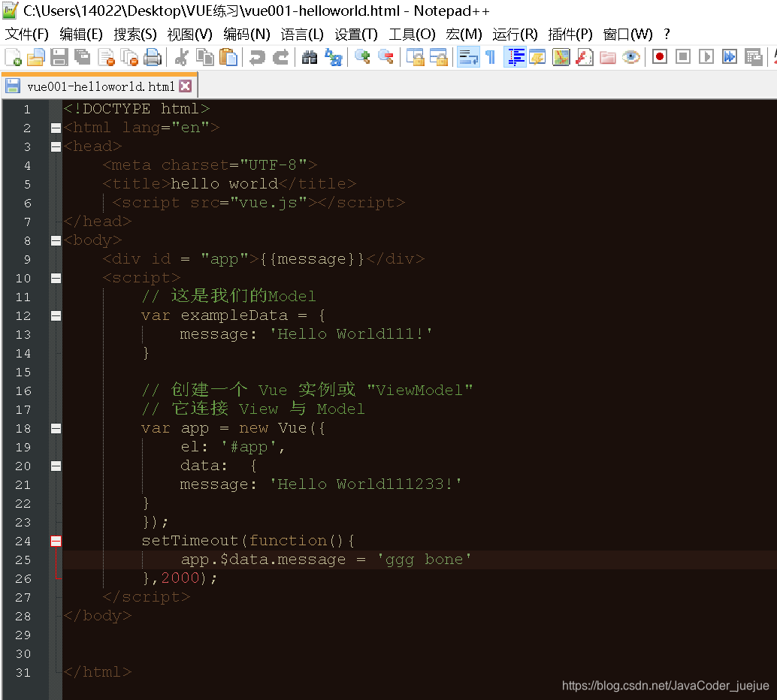The width and height of the screenshot is (777, 700).
Task: Click the text 'ggg bone' on line 25
Action: 424,560
